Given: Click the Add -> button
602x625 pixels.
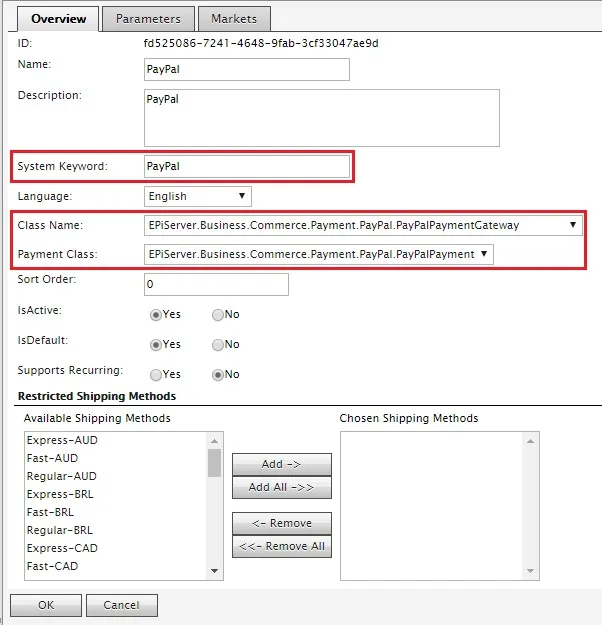Looking at the screenshot, I should [281, 464].
